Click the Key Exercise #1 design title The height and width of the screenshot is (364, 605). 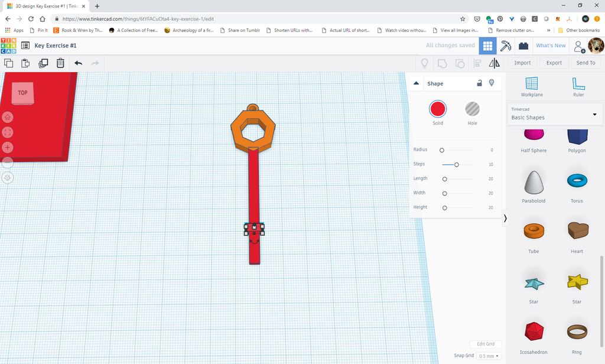click(x=56, y=45)
